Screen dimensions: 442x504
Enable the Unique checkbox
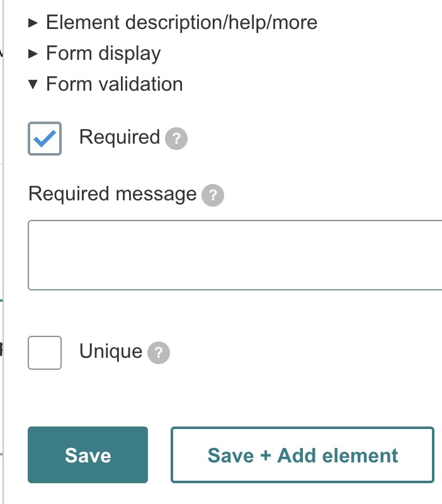coord(45,353)
